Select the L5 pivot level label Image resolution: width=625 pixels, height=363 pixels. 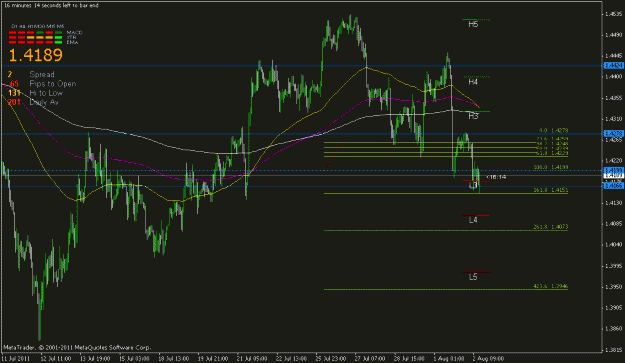473,277
